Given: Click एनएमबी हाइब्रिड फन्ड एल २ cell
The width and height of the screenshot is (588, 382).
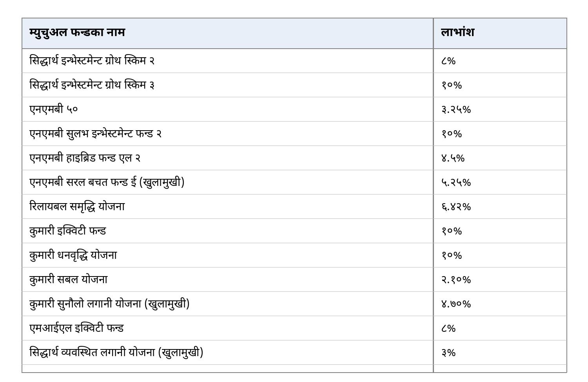Looking at the screenshot, I should click(227, 158).
